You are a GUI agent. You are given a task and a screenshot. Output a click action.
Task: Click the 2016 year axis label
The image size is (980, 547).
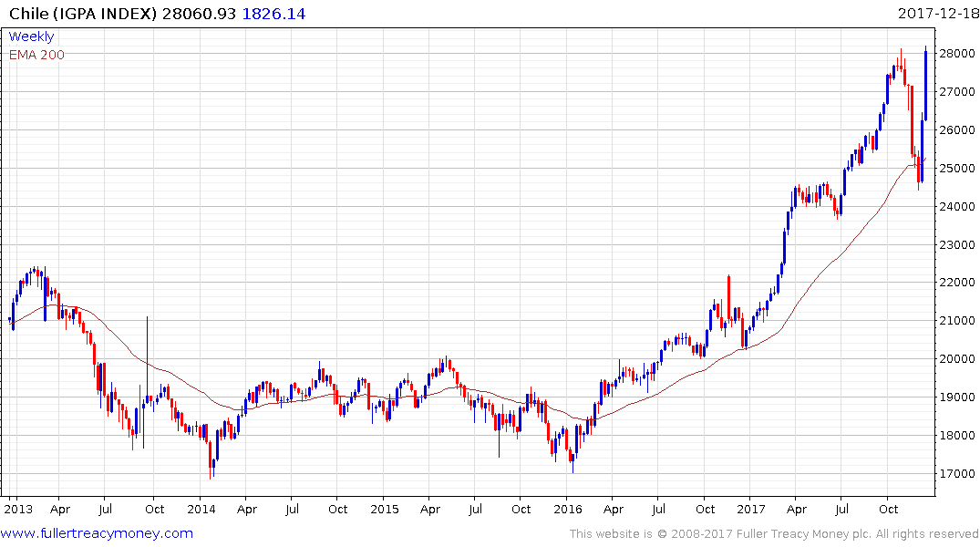(x=568, y=509)
